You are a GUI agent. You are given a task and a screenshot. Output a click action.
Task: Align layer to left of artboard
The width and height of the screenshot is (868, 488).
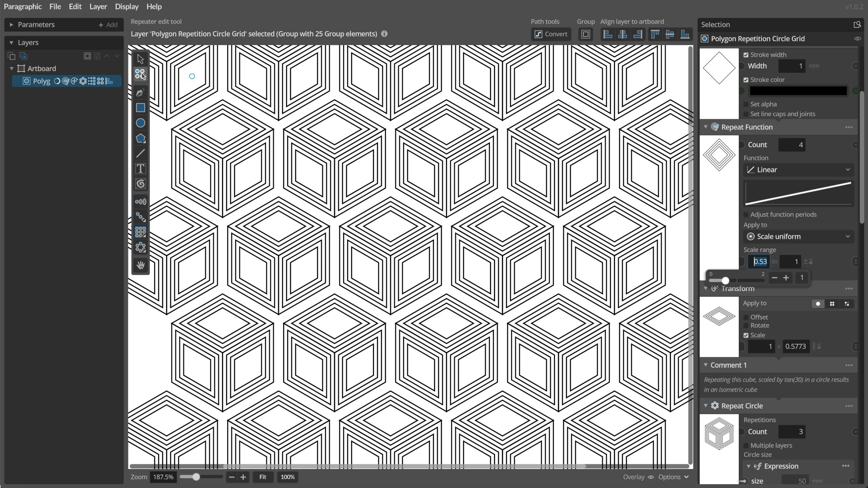click(x=608, y=34)
